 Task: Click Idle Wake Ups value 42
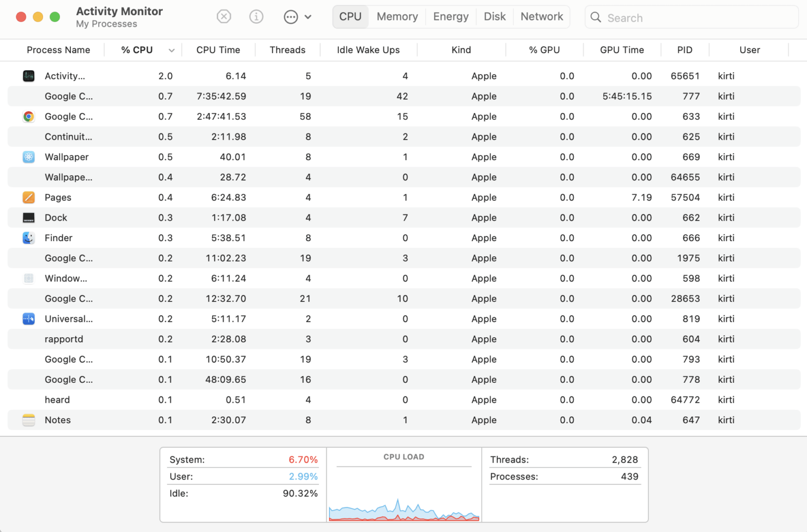[402, 96]
